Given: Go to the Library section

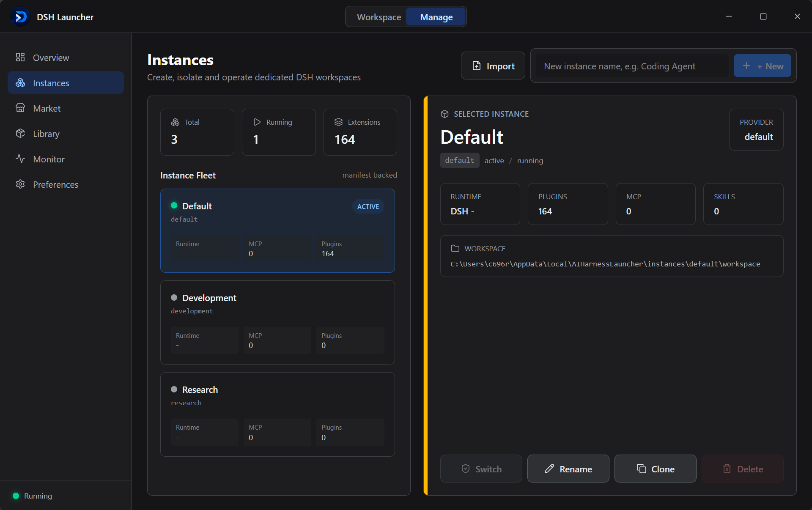Looking at the screenshot, I should (x=66, y=134).
